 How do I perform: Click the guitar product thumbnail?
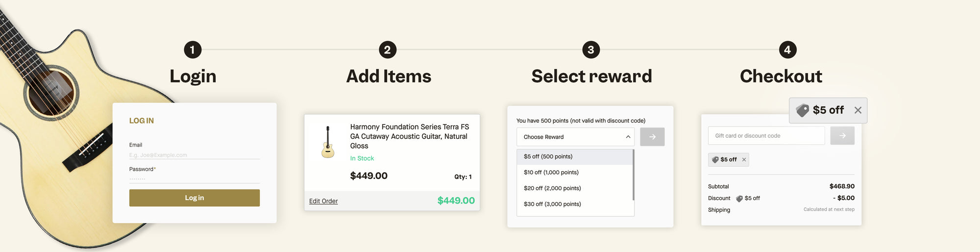click(x=328, y=142)
